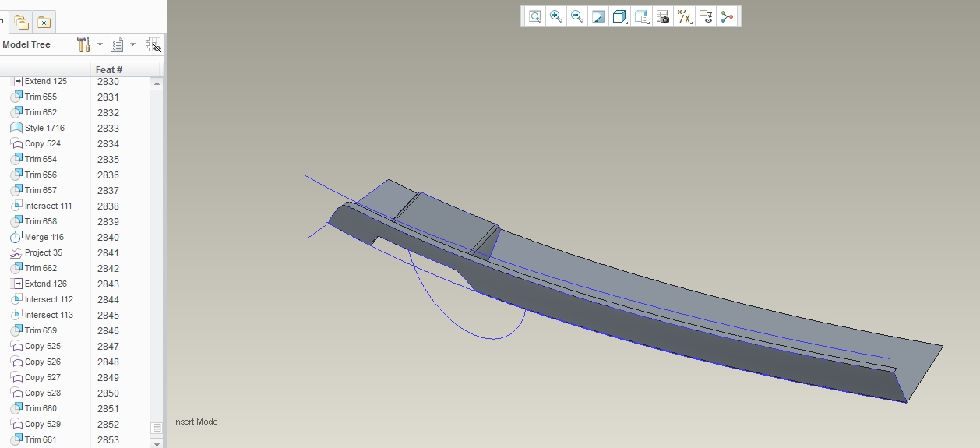Toggle the Spin Center icon
980x448 pixels.
pos(728,16)
